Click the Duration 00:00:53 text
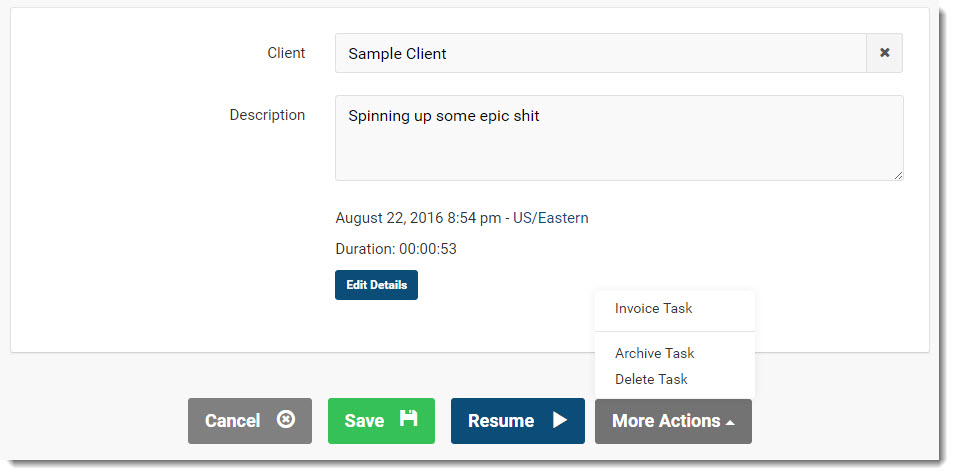 pyautogui.click(x=396, y=249)
